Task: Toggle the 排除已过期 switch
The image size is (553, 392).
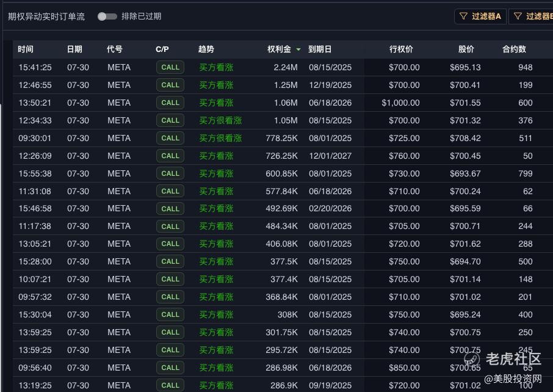Action: pos(107,16)
